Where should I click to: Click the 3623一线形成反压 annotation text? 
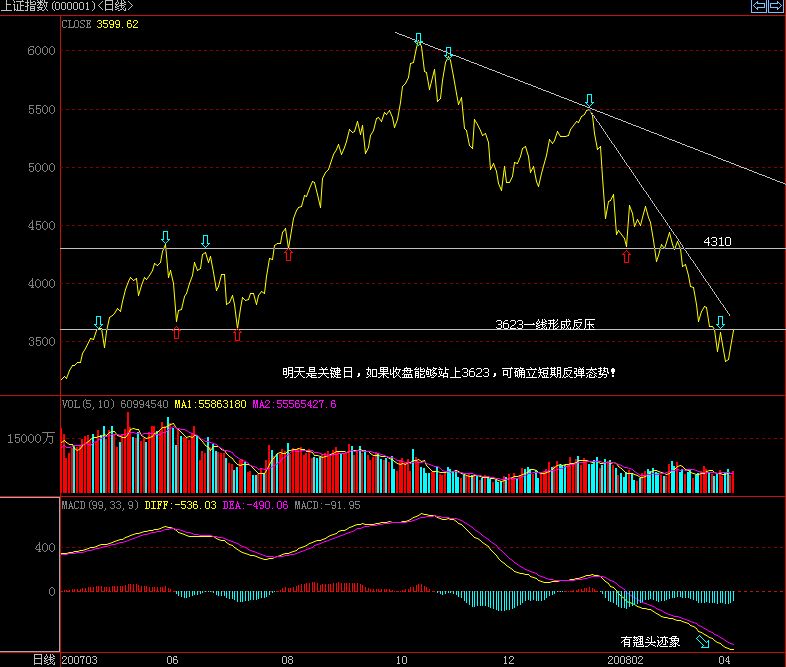[x=545, y=324]
